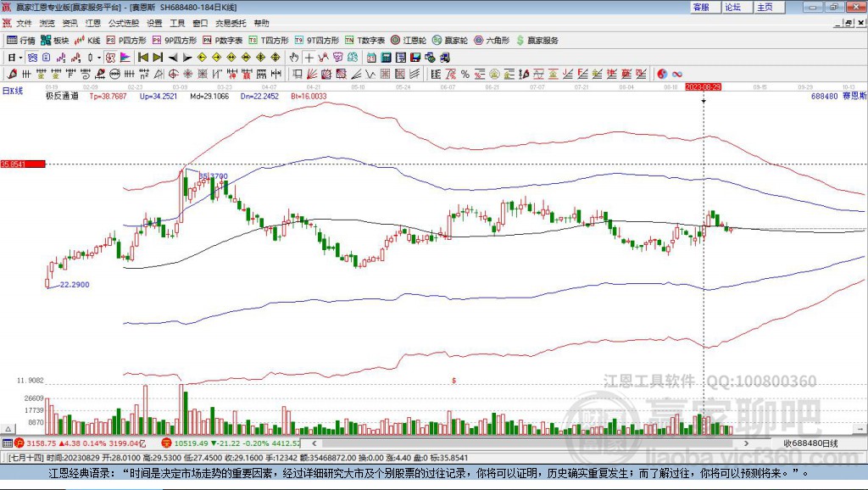Open the T数字表 tool
Image resolution: width=868 pixels, height=490 pixels.
(364, 41)
